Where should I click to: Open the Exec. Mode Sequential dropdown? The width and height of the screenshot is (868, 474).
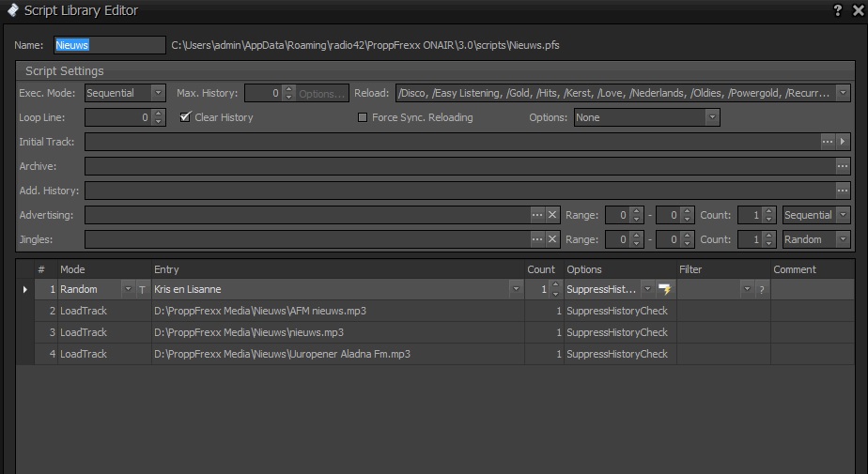click(158, 93)
